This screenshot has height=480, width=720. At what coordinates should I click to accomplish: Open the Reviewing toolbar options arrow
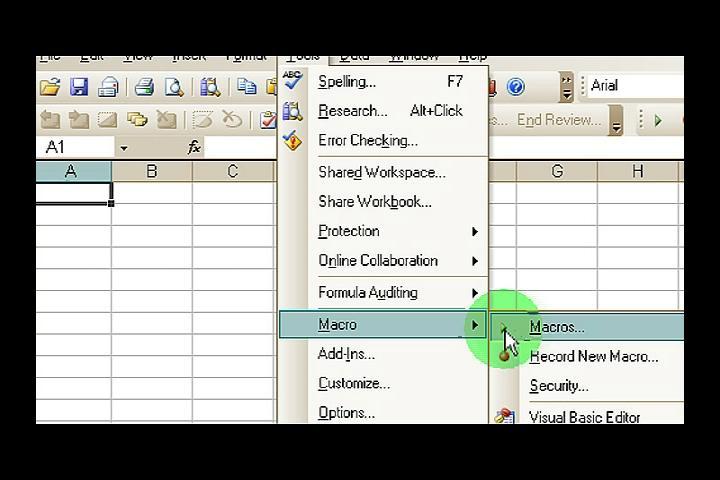616,120
